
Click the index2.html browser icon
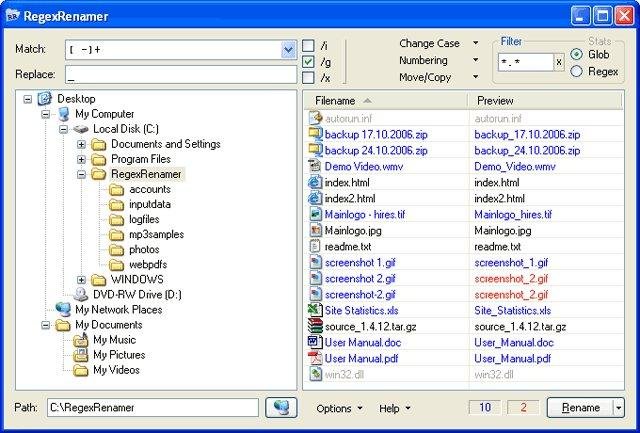tap(316, 198)
